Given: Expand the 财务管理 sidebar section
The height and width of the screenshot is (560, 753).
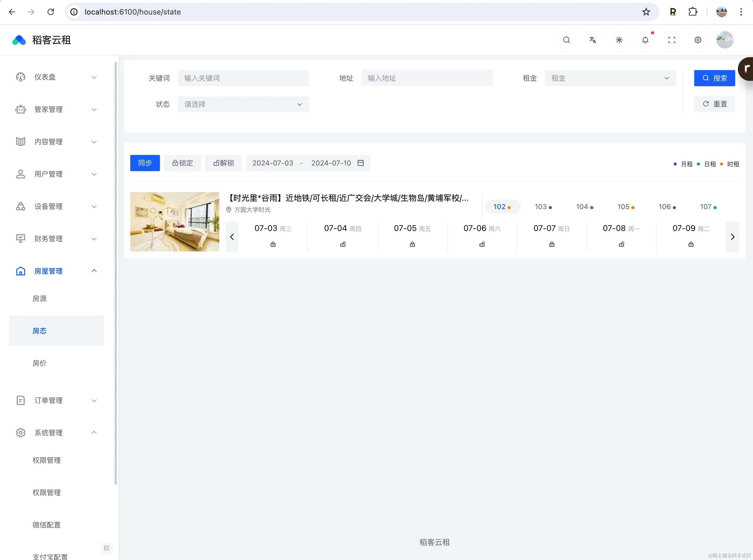Looking at the screenshot, I should [49, 239].
